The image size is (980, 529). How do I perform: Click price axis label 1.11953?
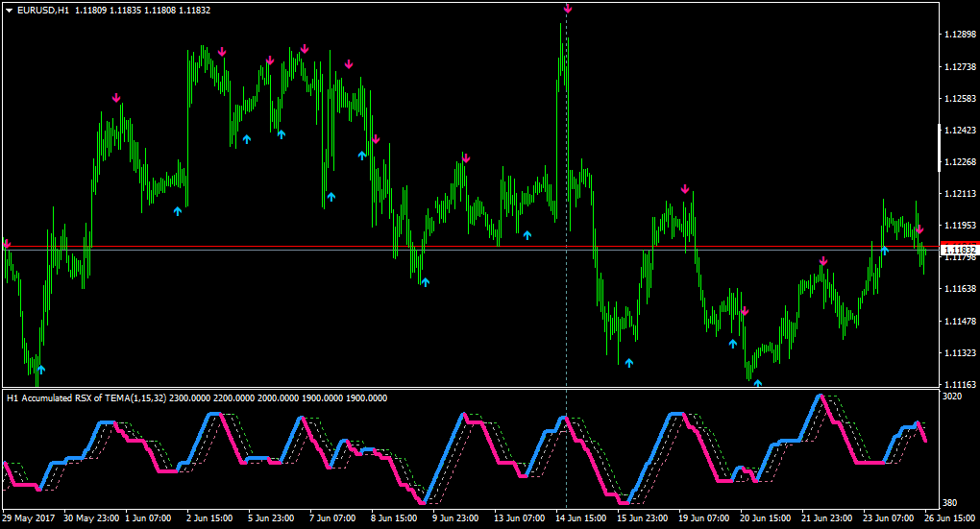(960, 226)
